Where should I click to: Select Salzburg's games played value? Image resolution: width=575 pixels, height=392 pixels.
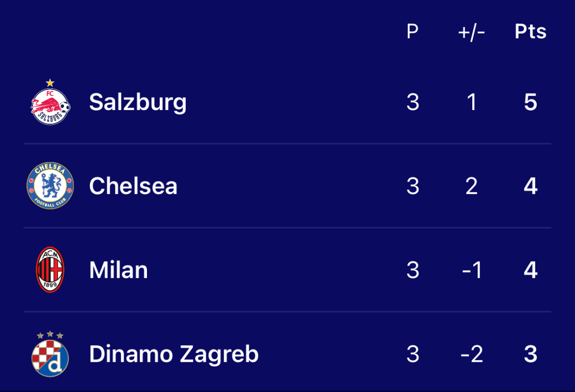click(413, 102)
